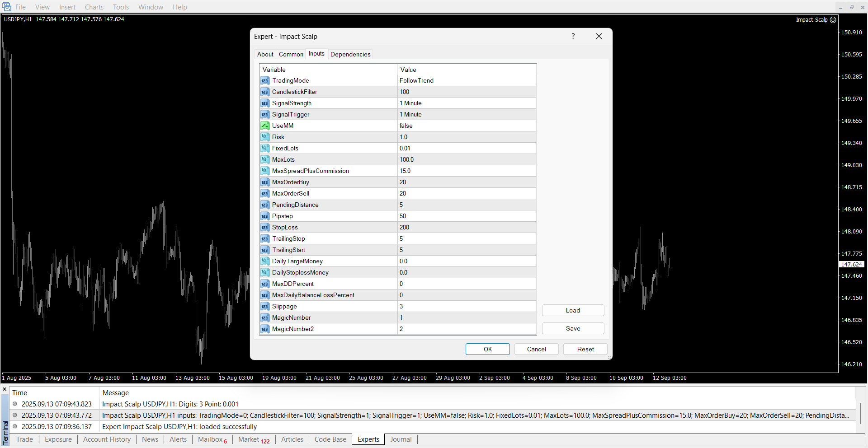Screen dimensions: 868x448
Task: Edit the FixedLots value field
Action: [x=467, y=149]
